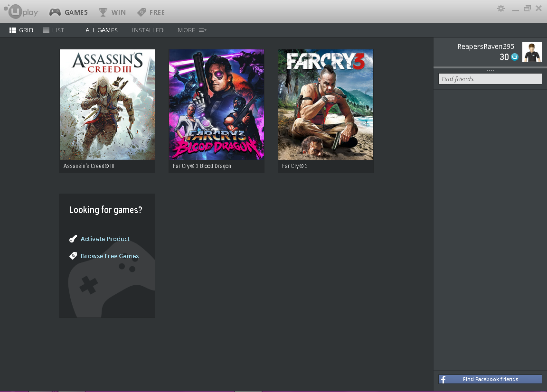Close the Uplay window

(538, 8)
